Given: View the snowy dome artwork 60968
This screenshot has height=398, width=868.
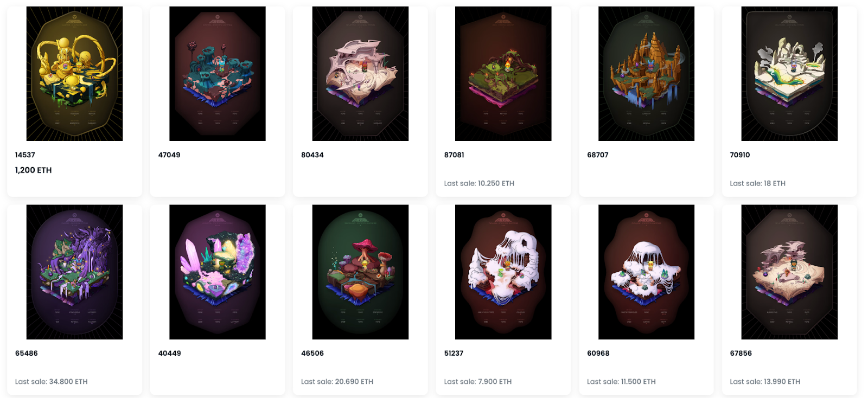Looking at the screenshot, I should click(x=646, y=272).
